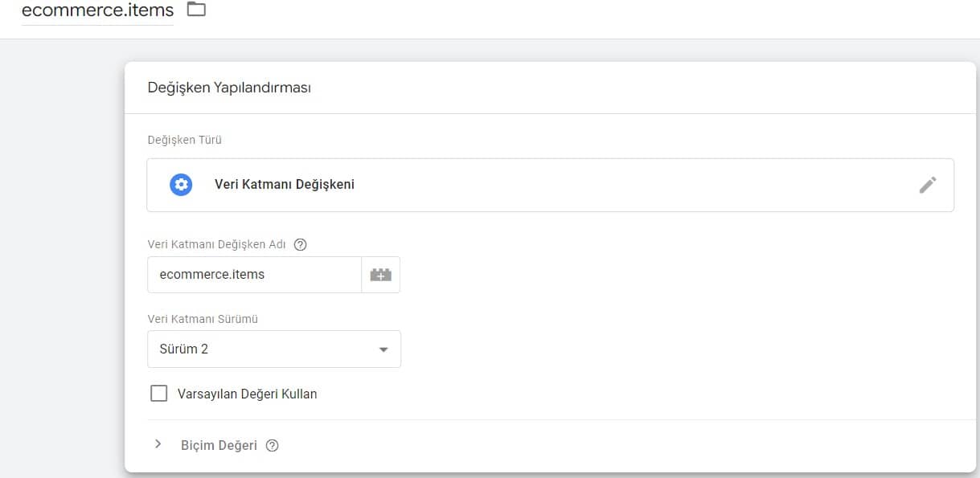Enable the Varsayılan Değeri Kullan checkbox
The image size is (980, 478).
pos(159,394)
